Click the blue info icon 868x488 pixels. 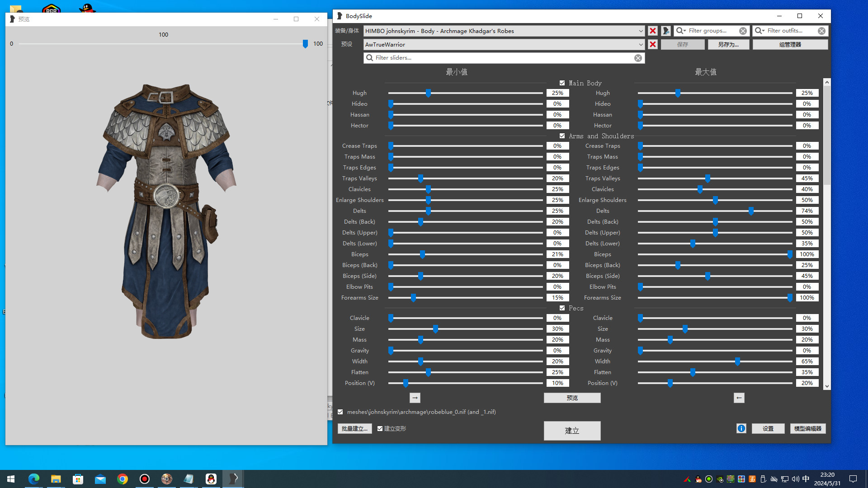(x=741, y=428)
